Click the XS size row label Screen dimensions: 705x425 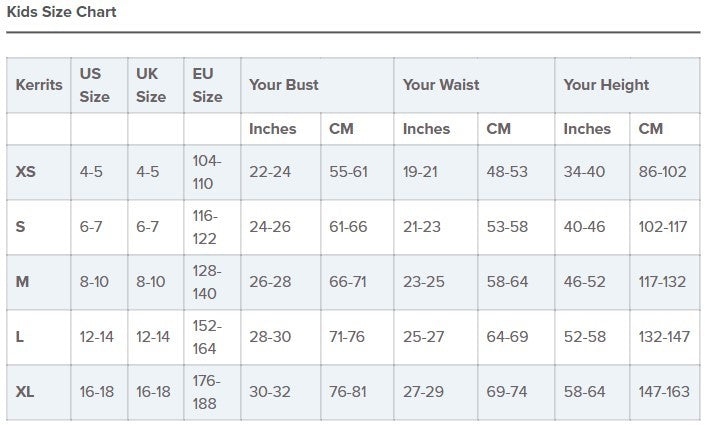click(26, 172)
